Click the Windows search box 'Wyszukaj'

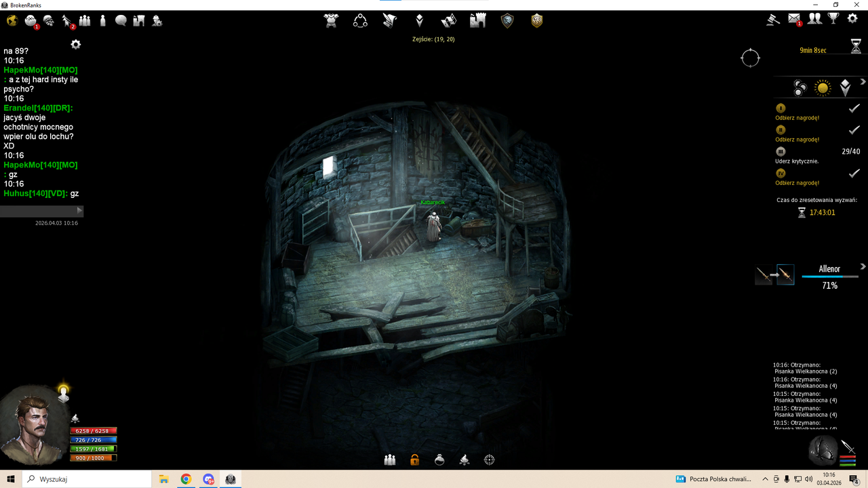click(87, 479)
